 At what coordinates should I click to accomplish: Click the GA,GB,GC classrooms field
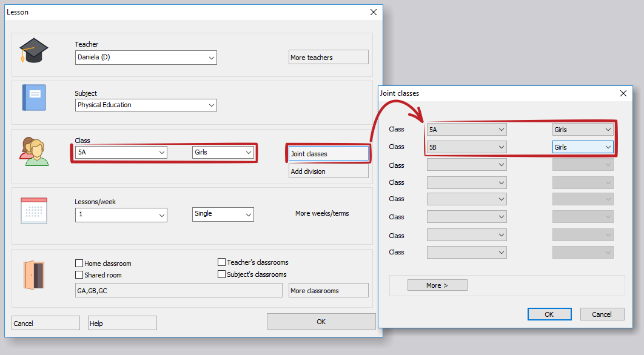coord(179,291)
